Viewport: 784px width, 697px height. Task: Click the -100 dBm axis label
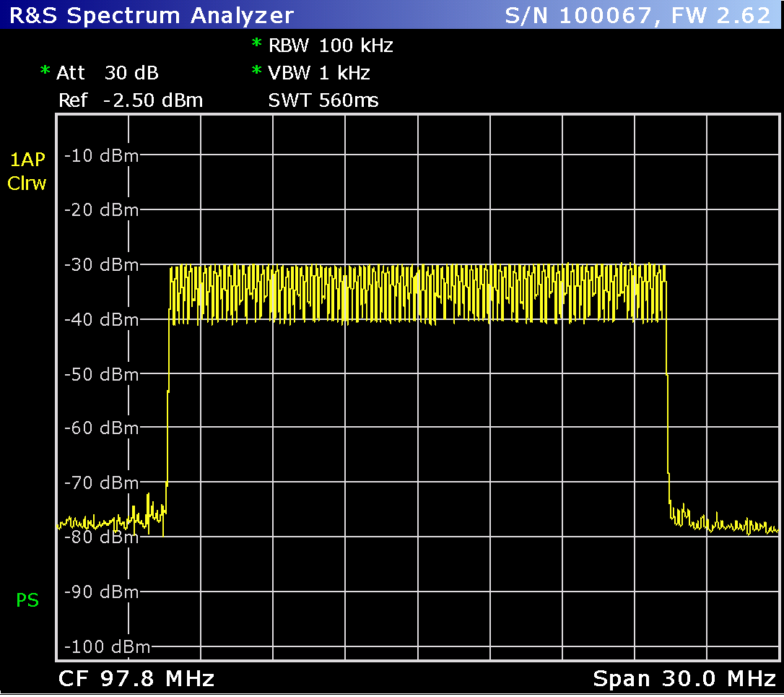[108, 647]
